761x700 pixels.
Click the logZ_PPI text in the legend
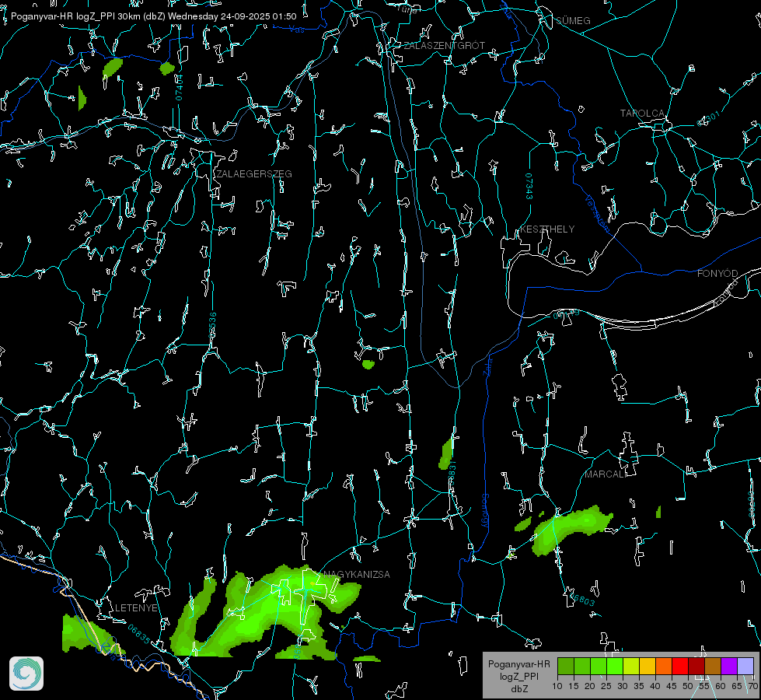[518, 676]
